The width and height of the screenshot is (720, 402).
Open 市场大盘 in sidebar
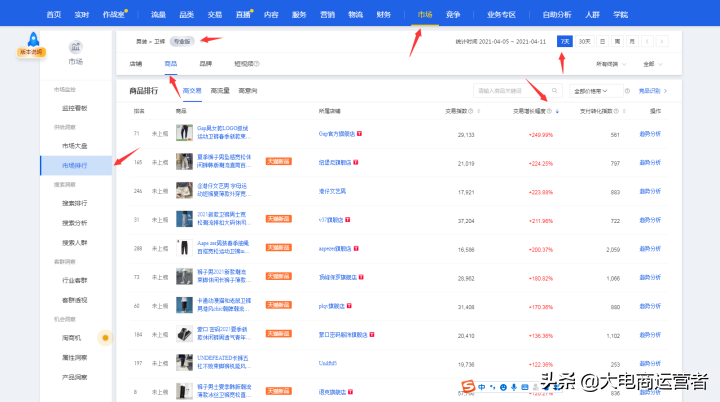tap(74, 146)
